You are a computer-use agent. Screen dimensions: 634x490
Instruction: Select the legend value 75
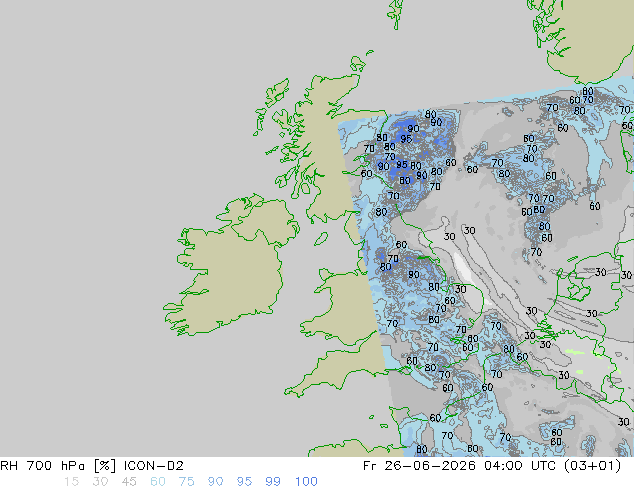(x=186, y=482)
